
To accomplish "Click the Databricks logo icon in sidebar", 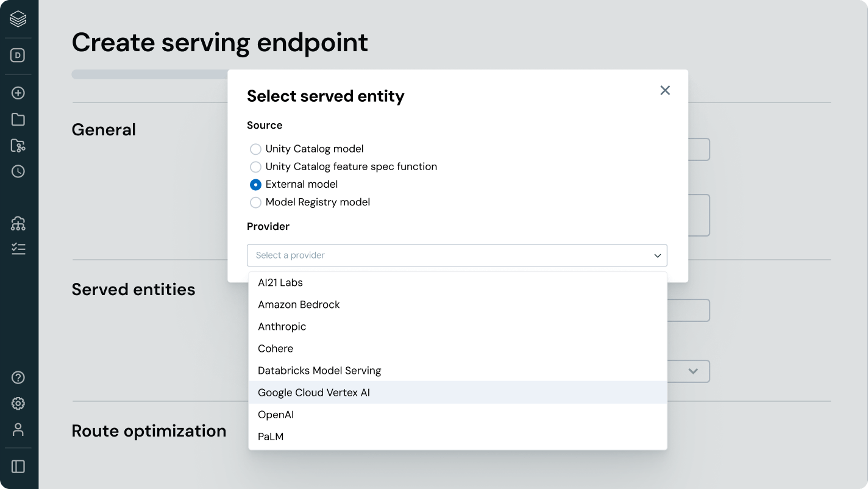I will click(18, 19).
